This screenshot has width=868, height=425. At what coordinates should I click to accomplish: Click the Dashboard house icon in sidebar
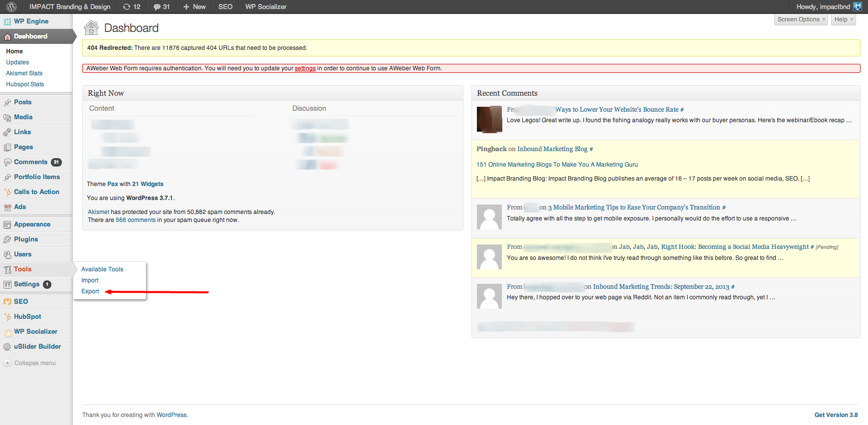[7, 36]
